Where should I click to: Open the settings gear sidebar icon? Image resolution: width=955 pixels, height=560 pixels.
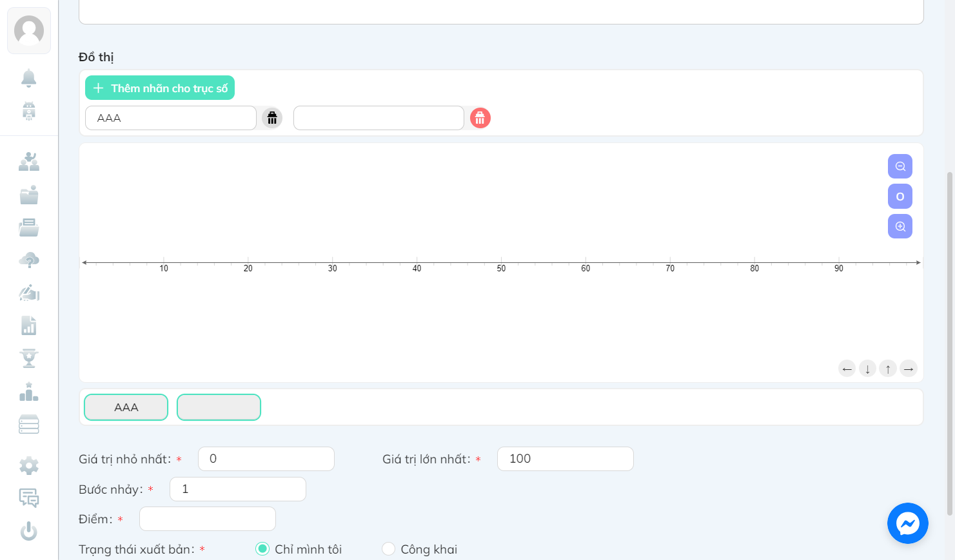coord(29,465)
